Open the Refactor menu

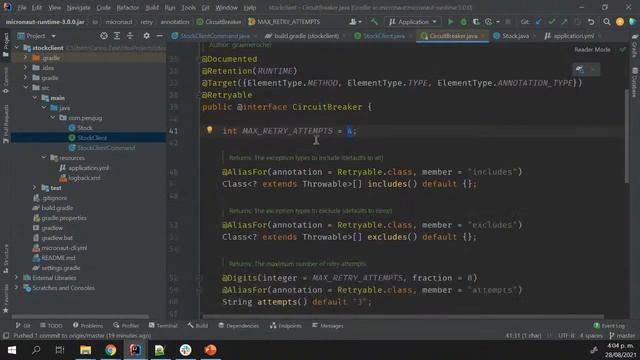[x=128, y=7]
